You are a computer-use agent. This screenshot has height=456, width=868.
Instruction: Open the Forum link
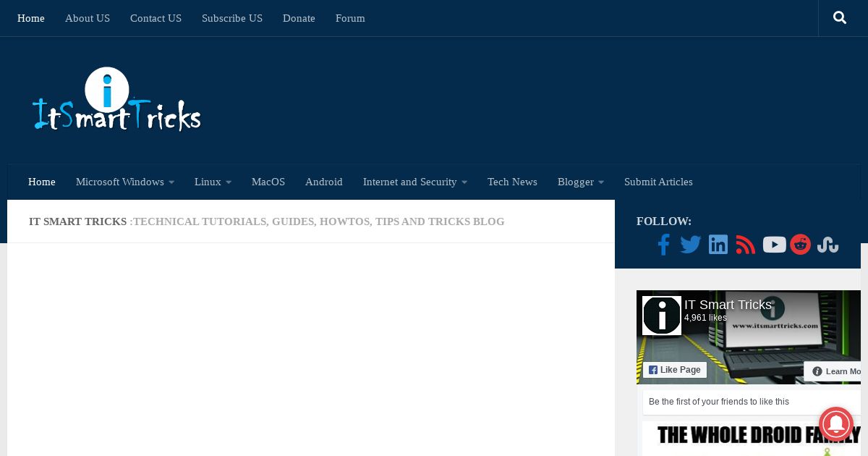[350, 18]
